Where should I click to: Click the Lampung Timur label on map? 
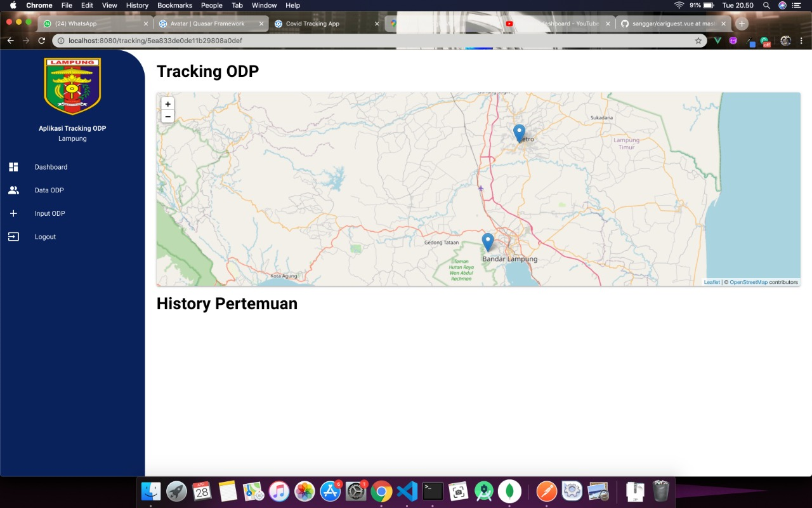click(627, 144)
